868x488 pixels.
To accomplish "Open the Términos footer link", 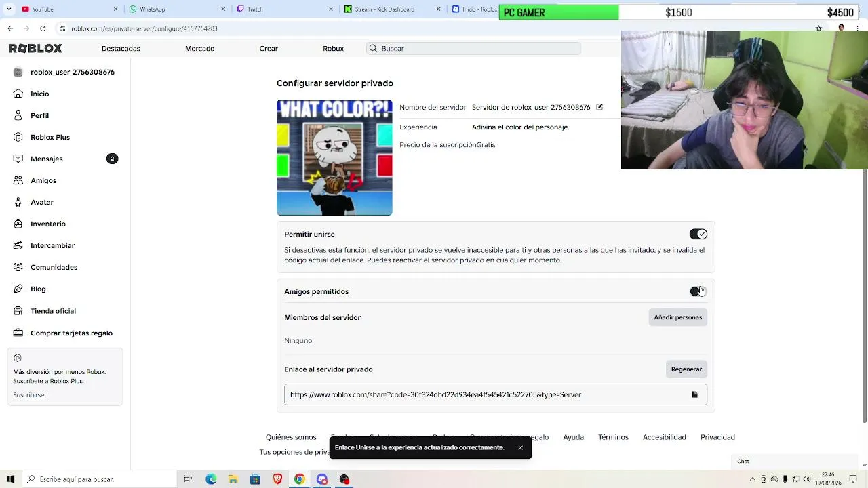I will (613, 437).
